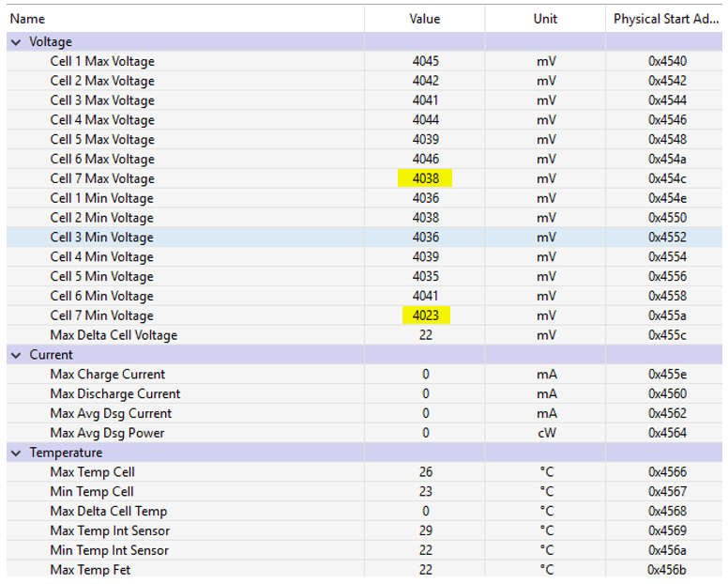Select the Cell 1 Min Voltage row
The width and height of the screenshot is (728, 584).
[364, 198]
